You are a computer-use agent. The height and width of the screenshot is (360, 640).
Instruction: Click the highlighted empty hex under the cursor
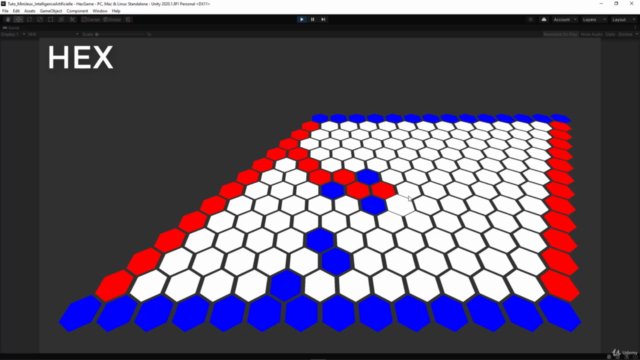tap(401, 205)
